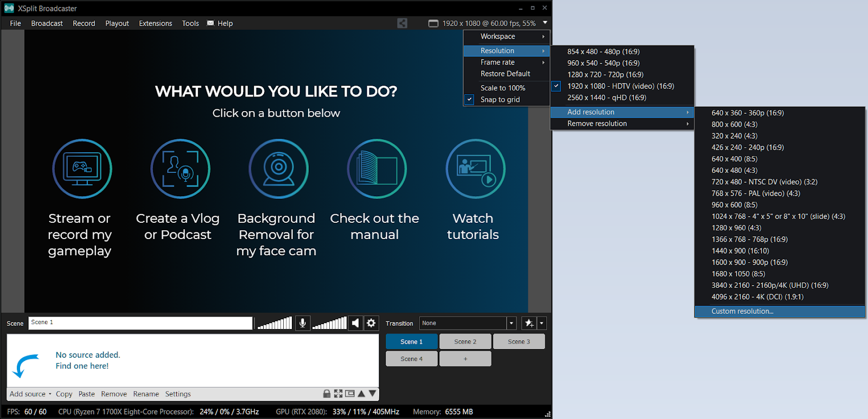Click the Help envelope icon
This screenshot has height=419, width=868.
tap(210, 23)
